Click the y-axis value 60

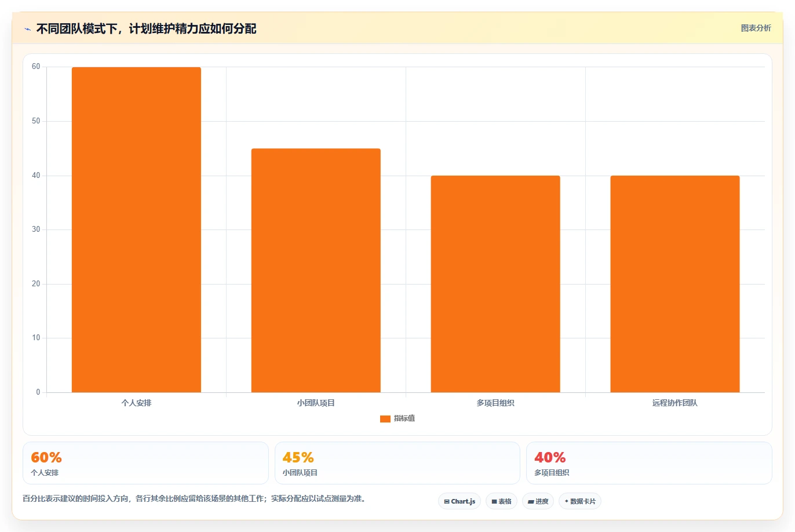pos(36,67)
